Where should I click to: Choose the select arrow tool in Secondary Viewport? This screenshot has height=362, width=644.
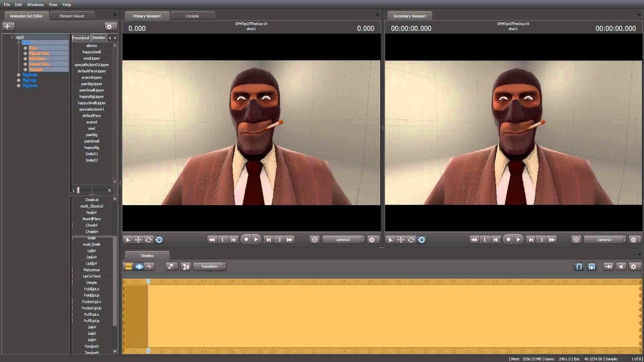[x=390, y=240]
